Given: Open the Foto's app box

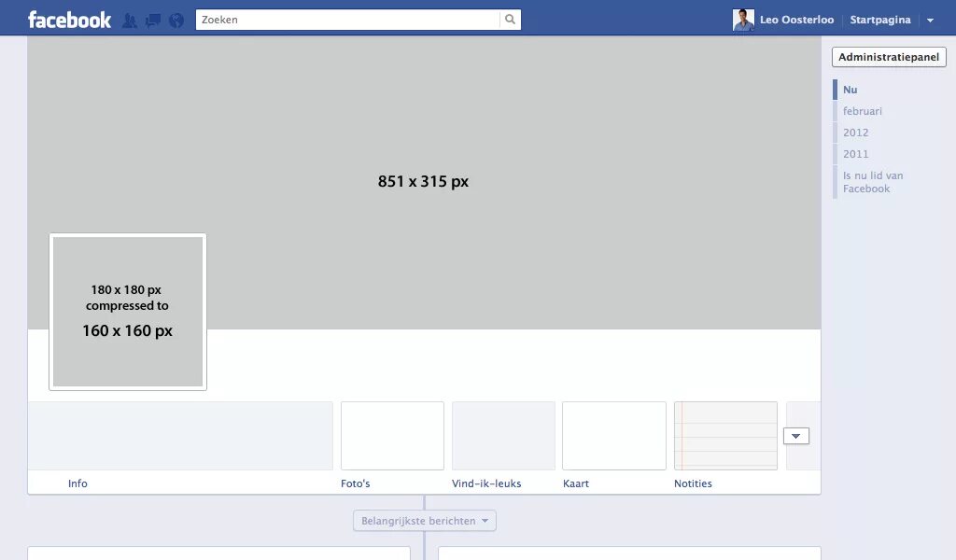Looking at the screenshot, I should point(392,436).
